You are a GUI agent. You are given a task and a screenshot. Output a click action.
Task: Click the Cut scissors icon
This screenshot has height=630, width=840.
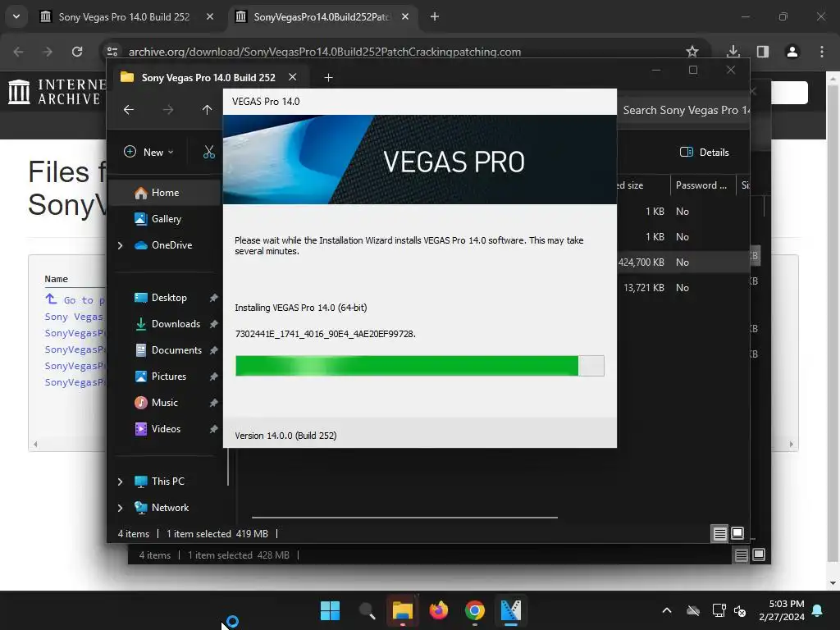coord(209,152)
